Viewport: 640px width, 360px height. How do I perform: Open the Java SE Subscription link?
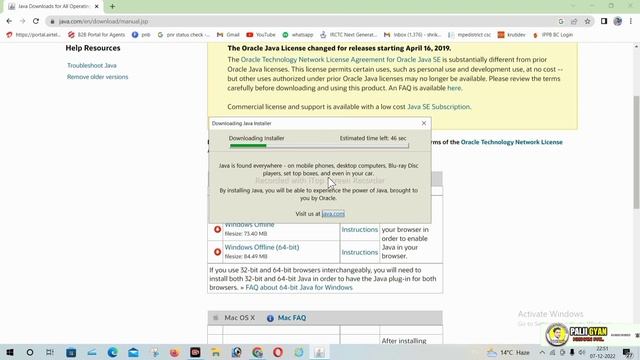438,107
